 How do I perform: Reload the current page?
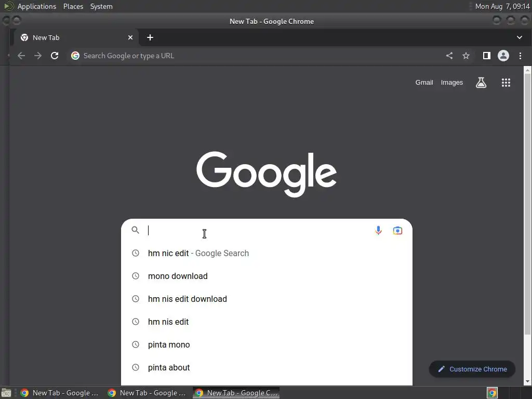54,56
